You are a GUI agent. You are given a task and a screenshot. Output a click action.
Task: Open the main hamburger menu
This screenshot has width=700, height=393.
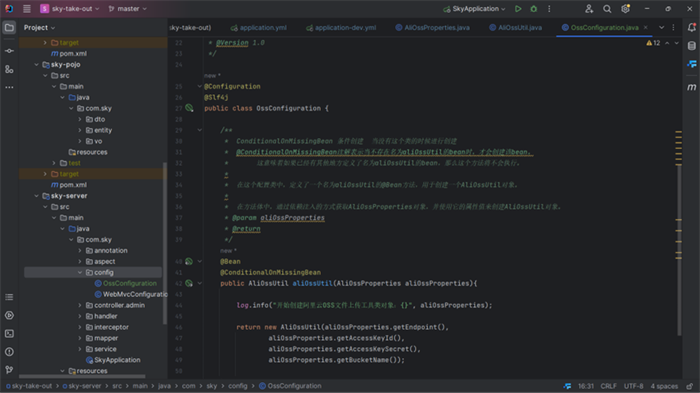coord(27,8)
